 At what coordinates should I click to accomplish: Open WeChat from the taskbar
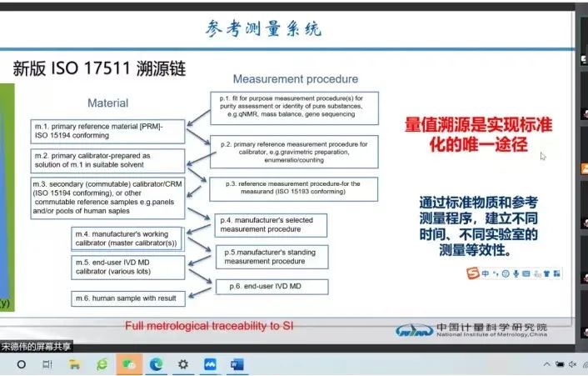click(129, 364)
